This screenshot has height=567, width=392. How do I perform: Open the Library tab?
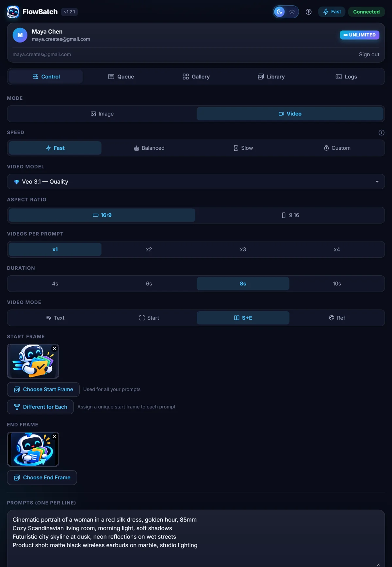click(x=271, y=77)
